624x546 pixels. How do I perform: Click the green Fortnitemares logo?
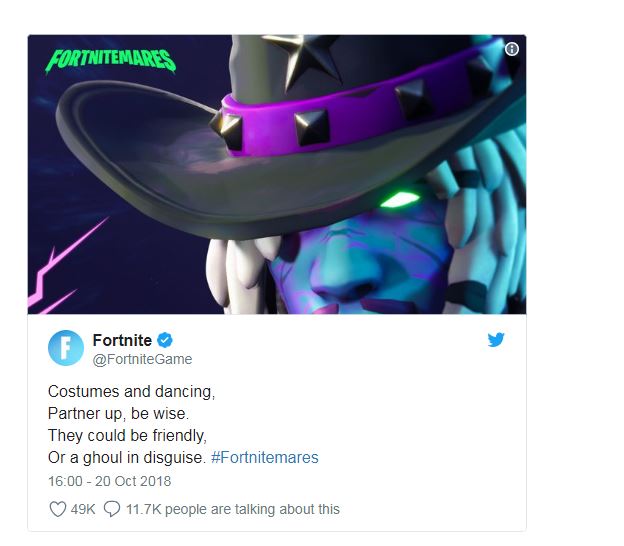pos(111,61)
